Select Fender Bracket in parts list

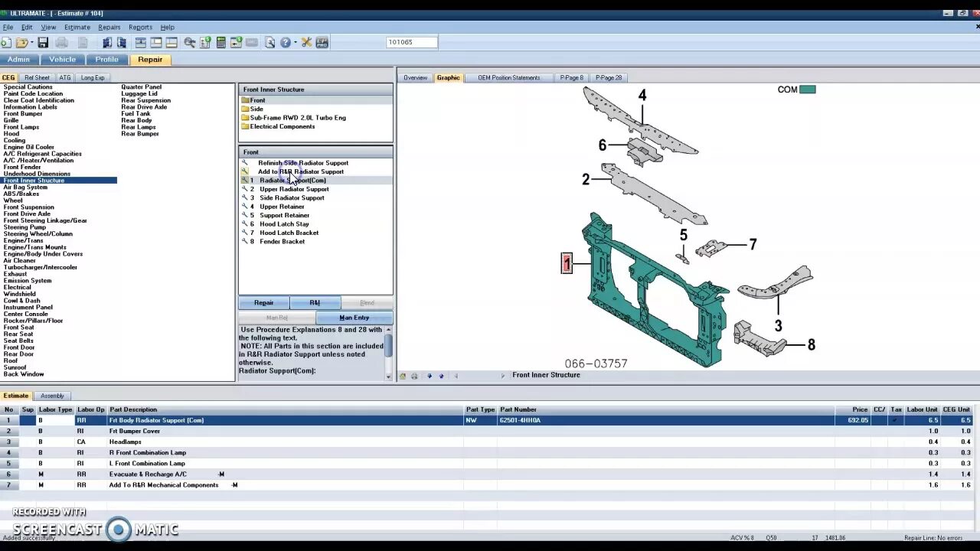(282, 242)
